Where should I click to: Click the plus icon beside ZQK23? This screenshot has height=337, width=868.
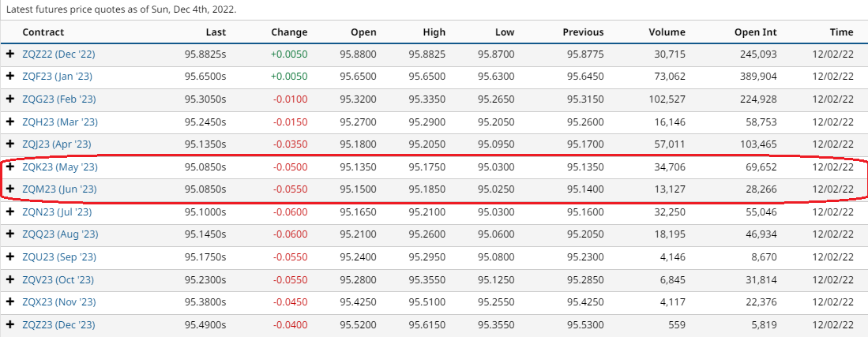click(10, 168)
